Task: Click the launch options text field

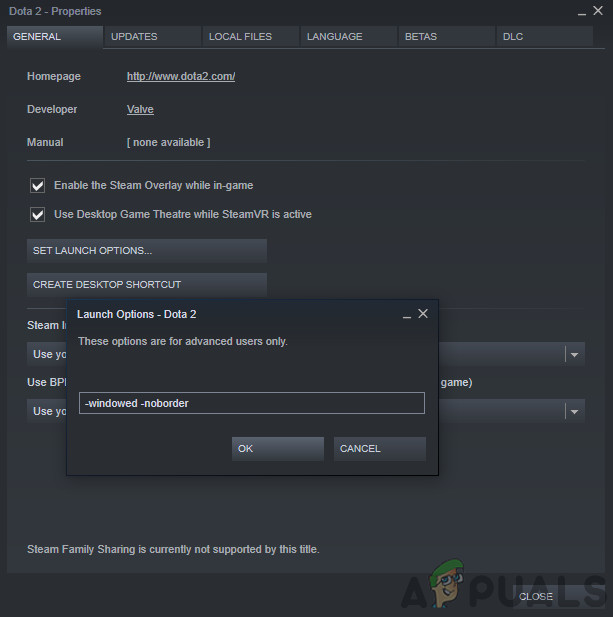Action: pos(252,403)
